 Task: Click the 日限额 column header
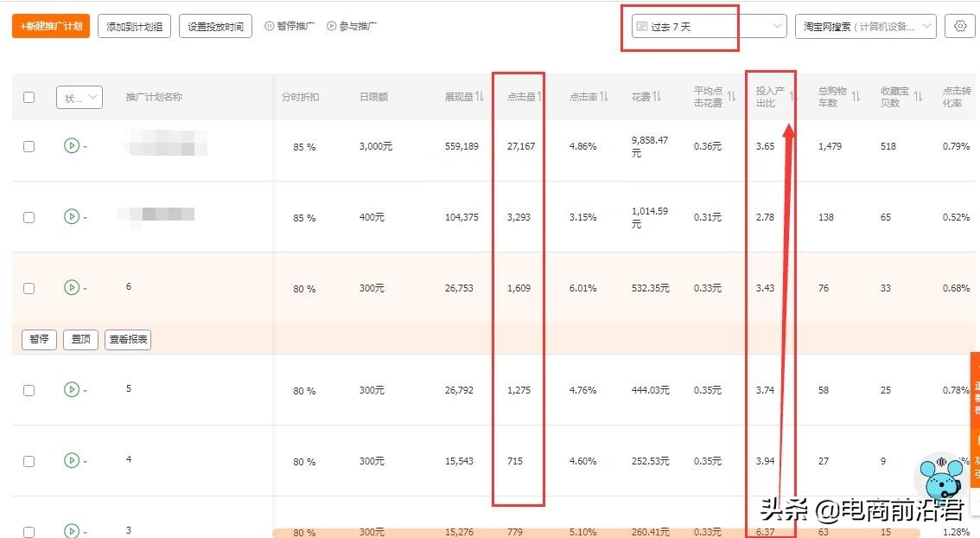pyautogui.click(x=373, y=97)
